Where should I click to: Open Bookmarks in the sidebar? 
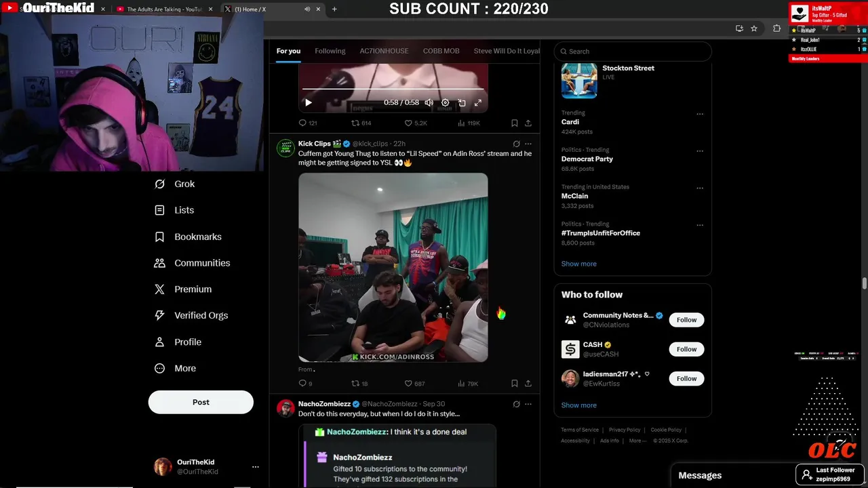[x=188, y=237]
